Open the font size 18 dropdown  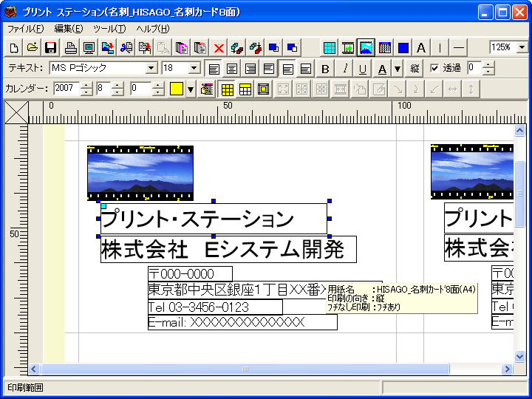pos(194,68)
